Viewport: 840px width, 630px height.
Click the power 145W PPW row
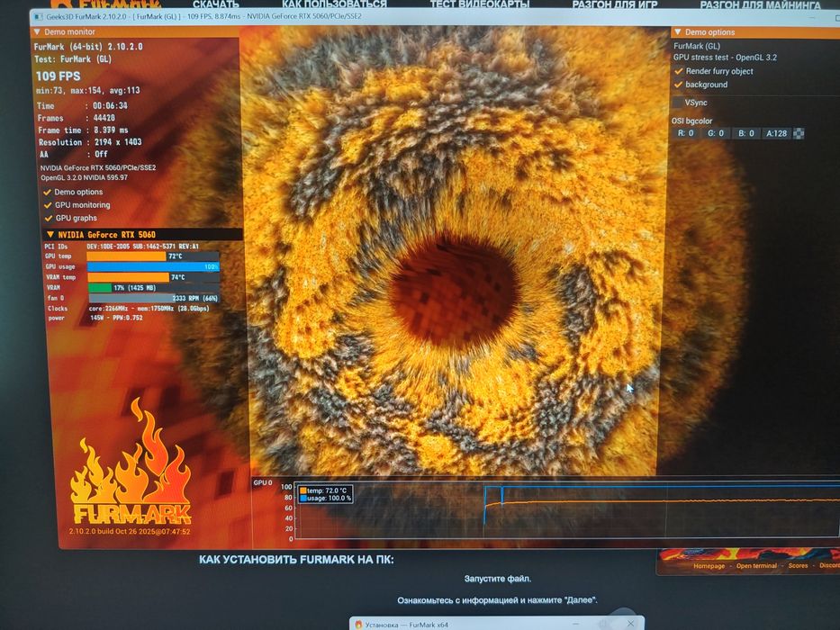pyautogui.click(x=95, y=318)
